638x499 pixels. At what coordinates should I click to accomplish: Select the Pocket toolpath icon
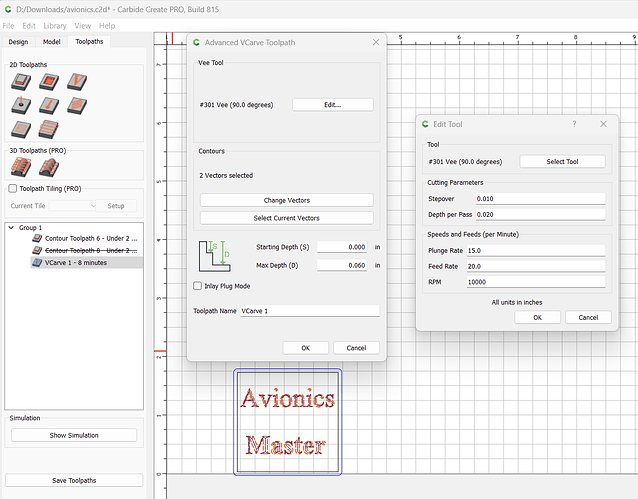click(x=49, y=82)
